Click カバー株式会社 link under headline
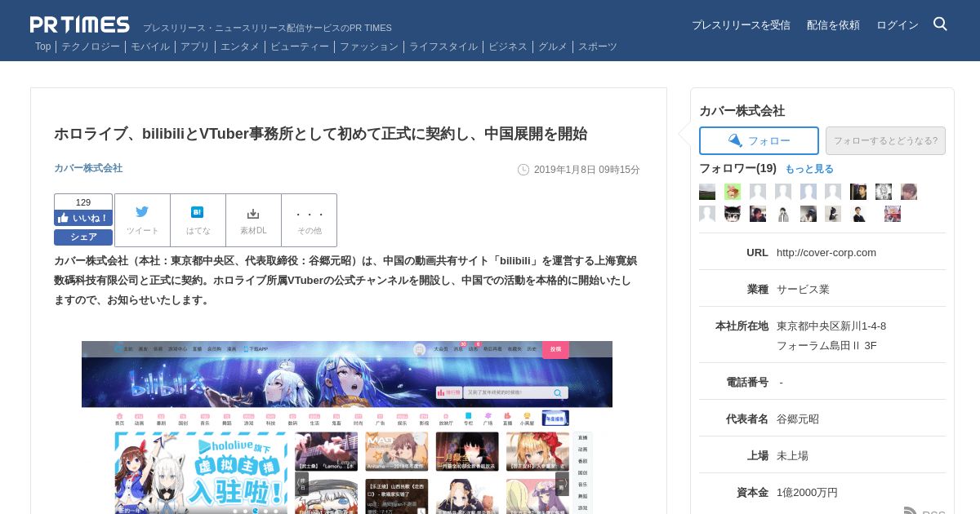Screen dimensions: 980x514 [x=88, y=168]
